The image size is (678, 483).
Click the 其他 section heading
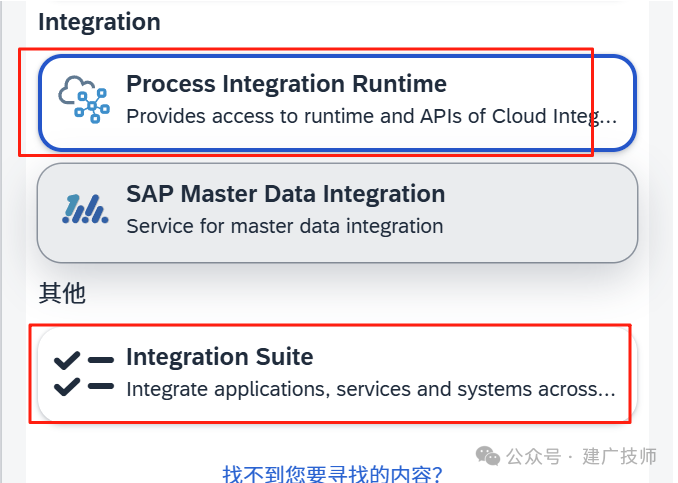(x=62, y=293)
